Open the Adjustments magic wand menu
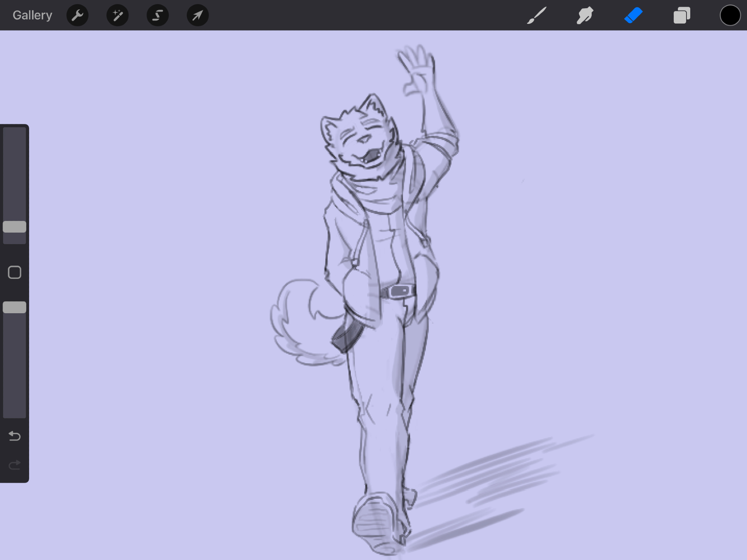 117,15
